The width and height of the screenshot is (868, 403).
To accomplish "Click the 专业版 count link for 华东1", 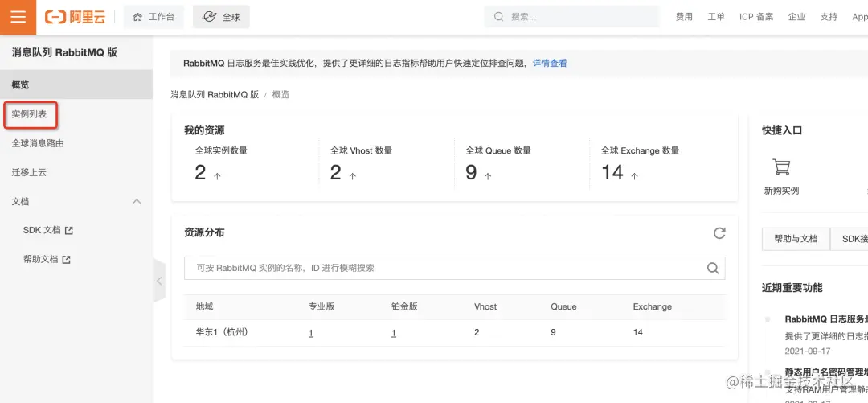I will (310, 333).
